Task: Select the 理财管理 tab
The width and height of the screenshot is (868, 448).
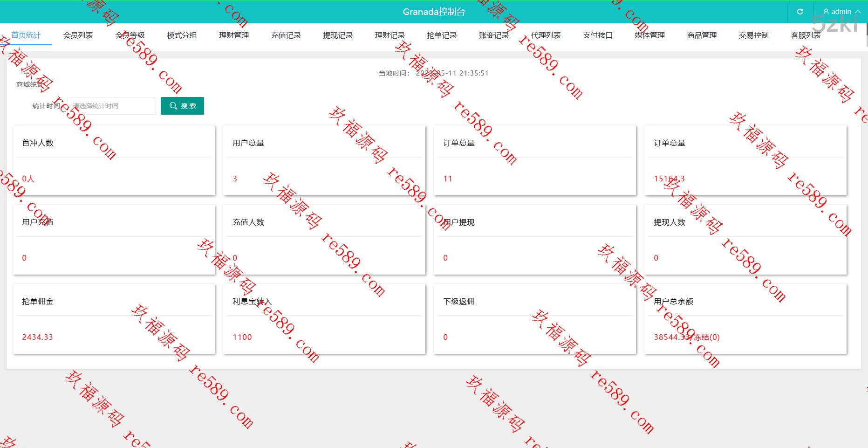Action: pyautogui.click(x=234, y=35)
